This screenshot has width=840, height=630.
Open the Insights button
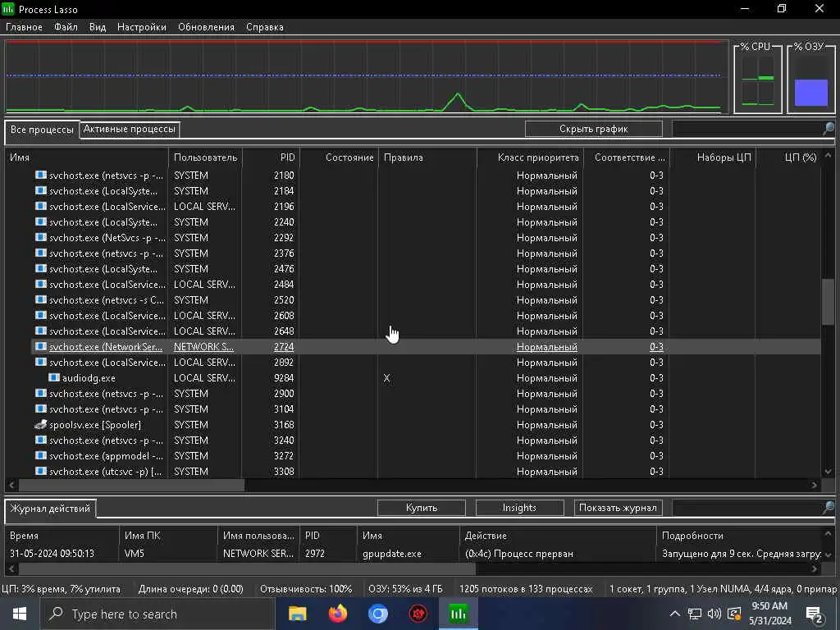pyautogui.click(x=519, y=507)
